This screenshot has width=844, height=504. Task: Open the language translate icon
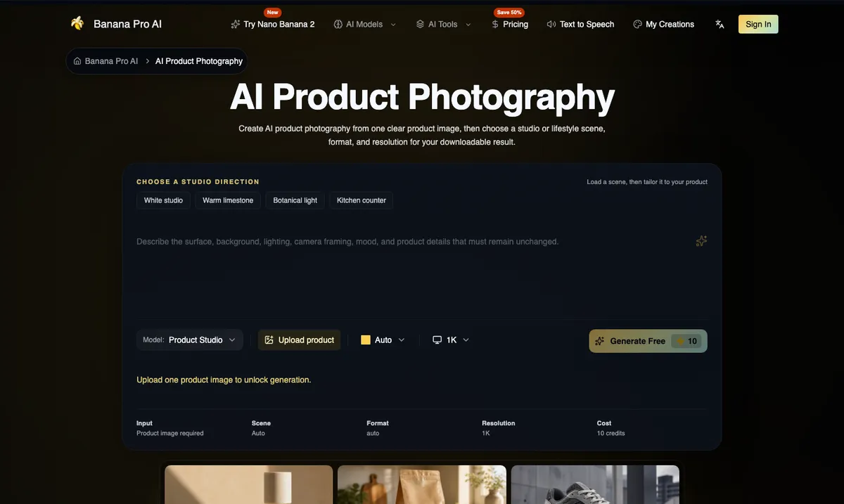coord(720,24)
